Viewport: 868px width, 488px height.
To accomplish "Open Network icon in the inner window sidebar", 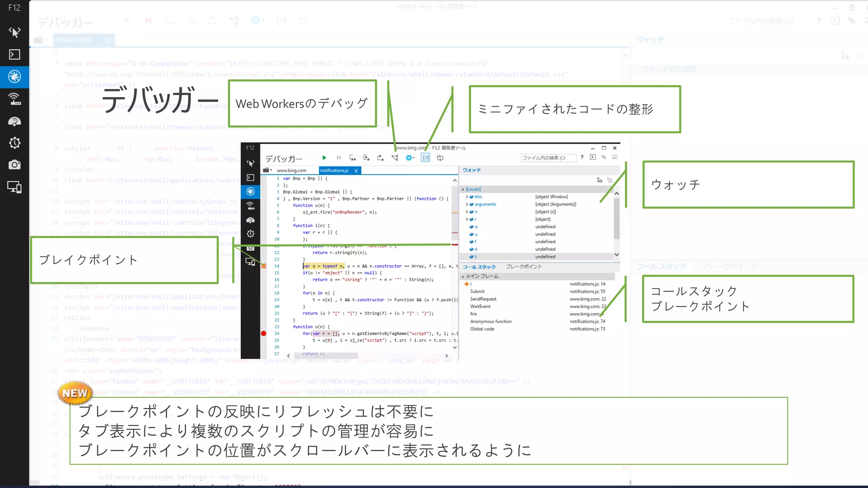I will point(250,206).
